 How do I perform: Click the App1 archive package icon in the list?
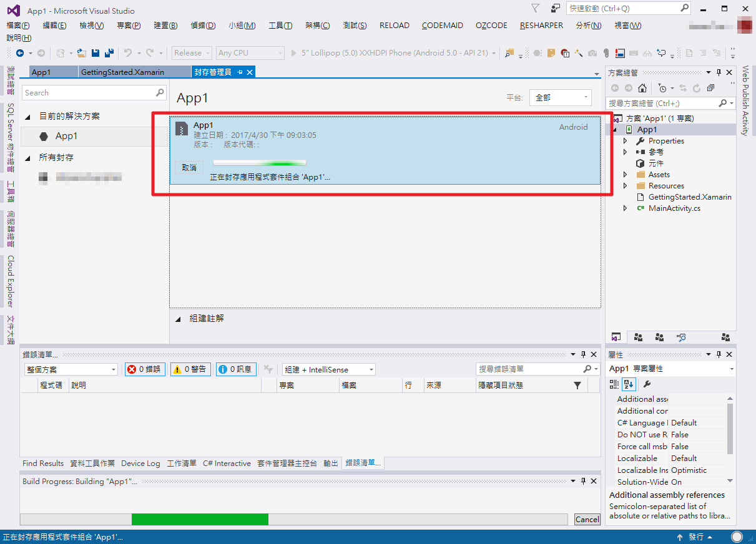click(181, 129)
